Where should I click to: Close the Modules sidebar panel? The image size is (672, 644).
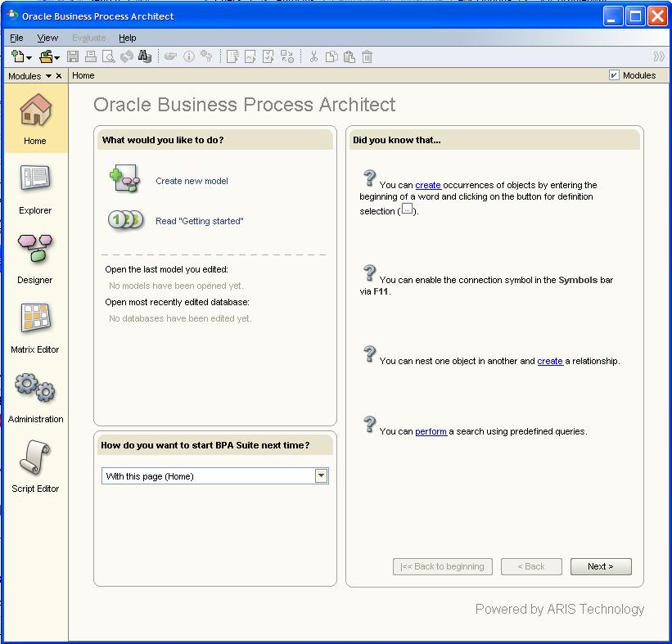pos(59,76)
